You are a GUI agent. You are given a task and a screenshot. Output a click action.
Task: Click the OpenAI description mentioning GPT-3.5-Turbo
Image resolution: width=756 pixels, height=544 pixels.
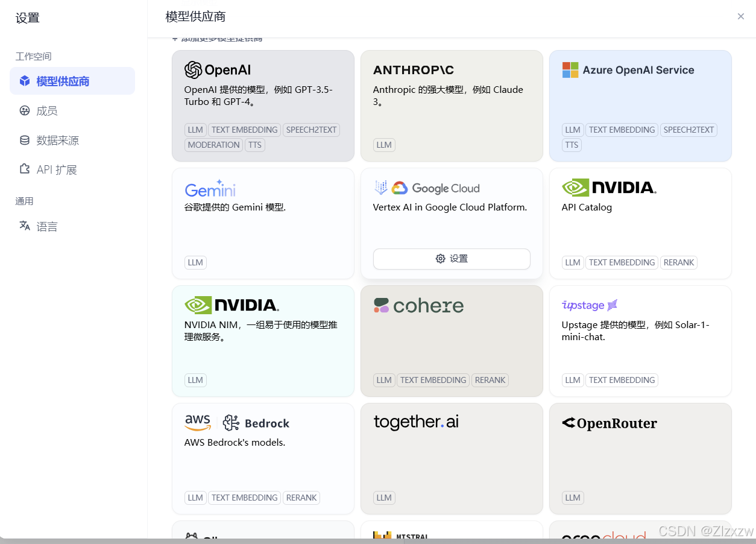[x=259, y=95]
